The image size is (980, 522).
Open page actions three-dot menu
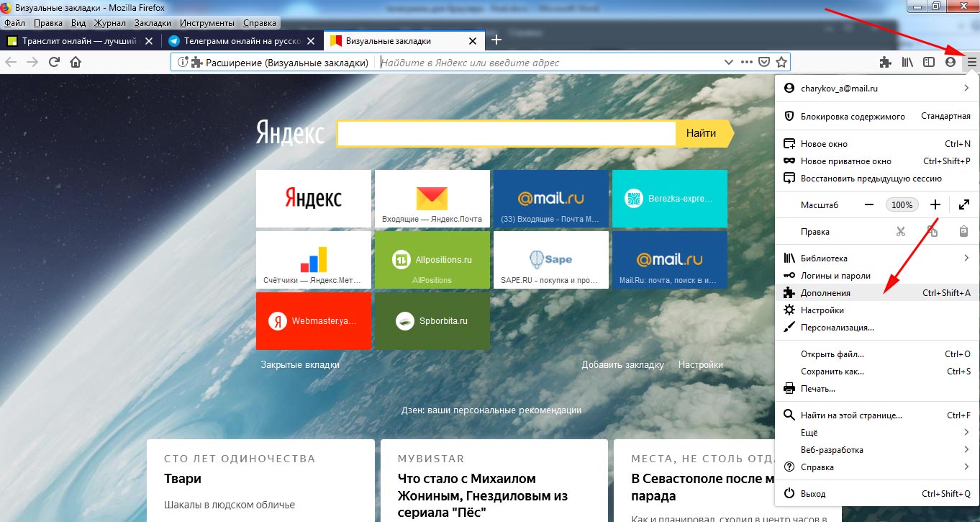tap(747, 62)
